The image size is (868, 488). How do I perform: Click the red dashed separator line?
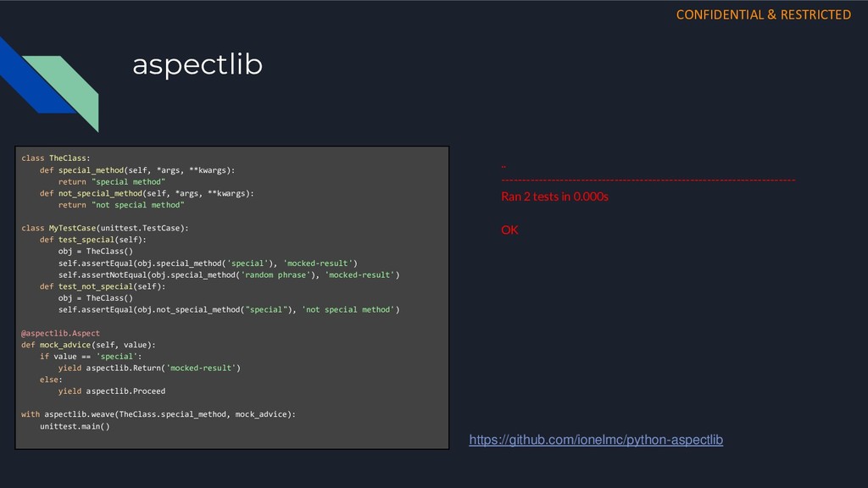648,180
